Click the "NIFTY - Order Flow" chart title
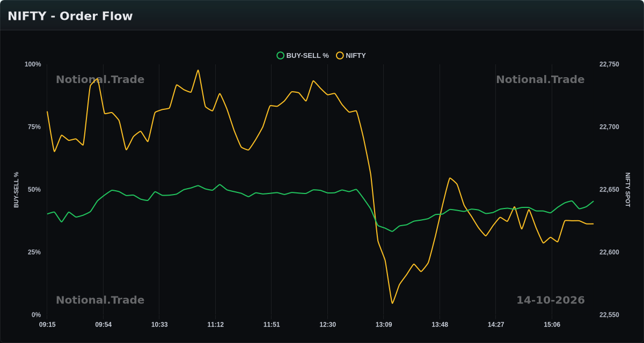The height and width of the screenshot is (343, 644). click(70, 16)
